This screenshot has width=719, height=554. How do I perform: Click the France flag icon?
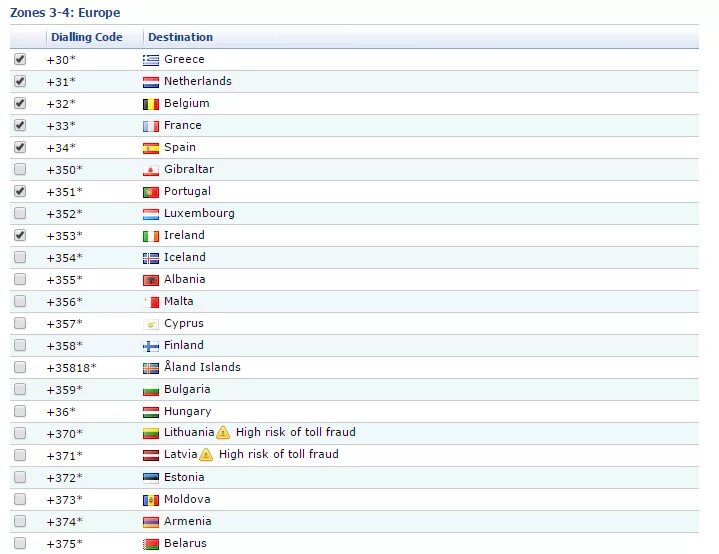tap(151, 126)
